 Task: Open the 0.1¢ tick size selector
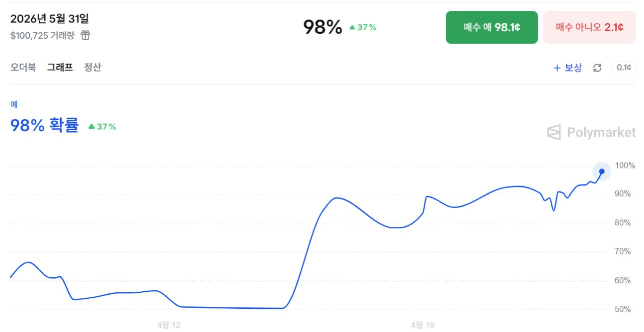[623, 68]
